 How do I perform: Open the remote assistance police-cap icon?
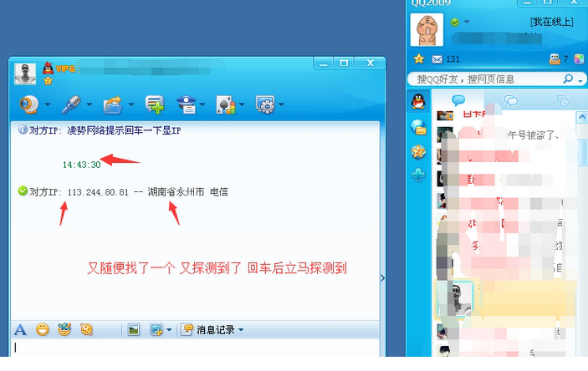[x=187, y=104]
